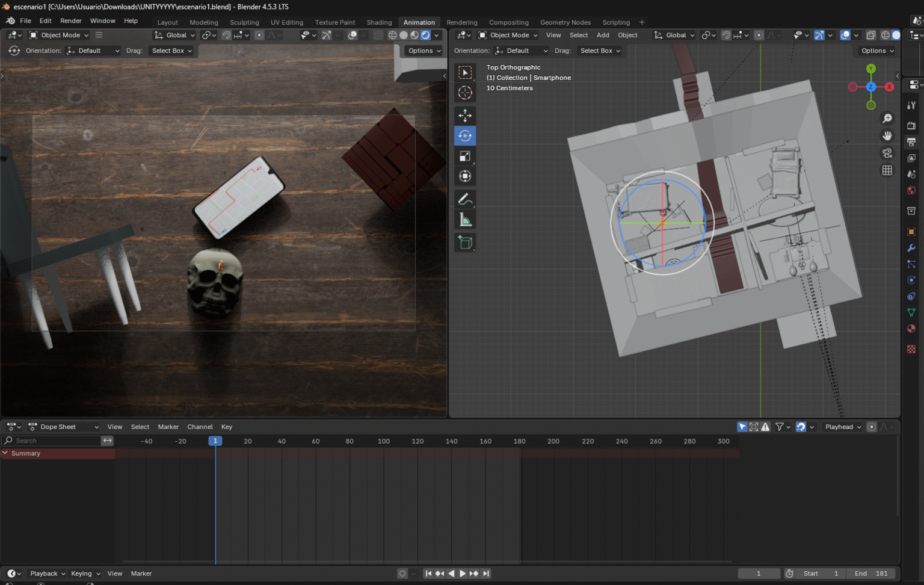This screenshot has width=924, height=585.
Task: Click the Options button in the viewport header
Action: [x=423, y=51]
